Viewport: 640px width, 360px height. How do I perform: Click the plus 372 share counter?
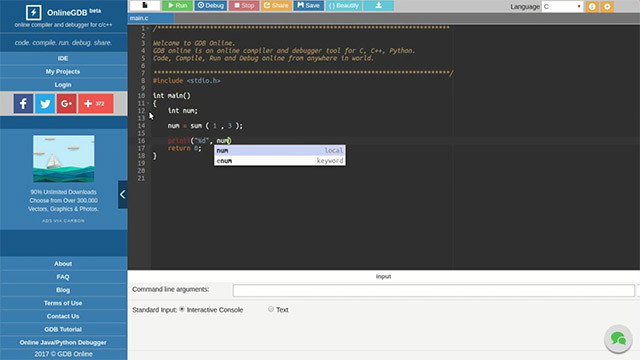pos(96,104)
